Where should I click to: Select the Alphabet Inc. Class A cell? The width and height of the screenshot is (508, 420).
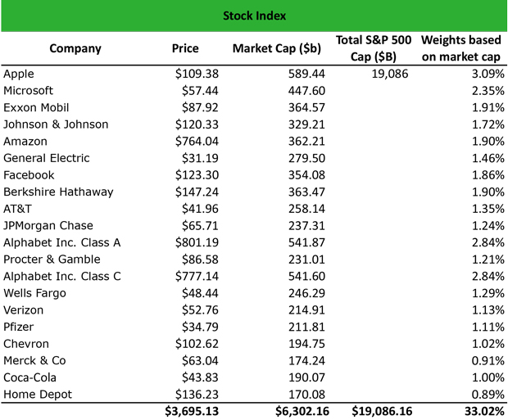tap(62, 242)
